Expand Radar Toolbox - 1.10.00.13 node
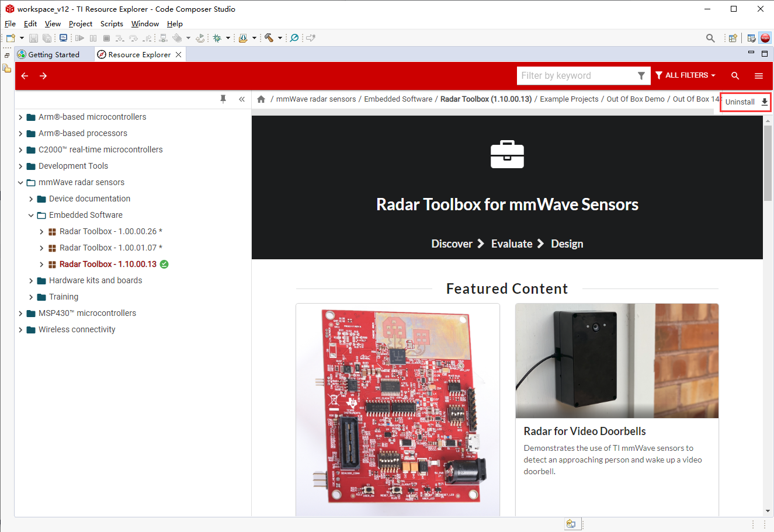The height and width of the screenshot is (532, 774). click(x=41, y=265)
